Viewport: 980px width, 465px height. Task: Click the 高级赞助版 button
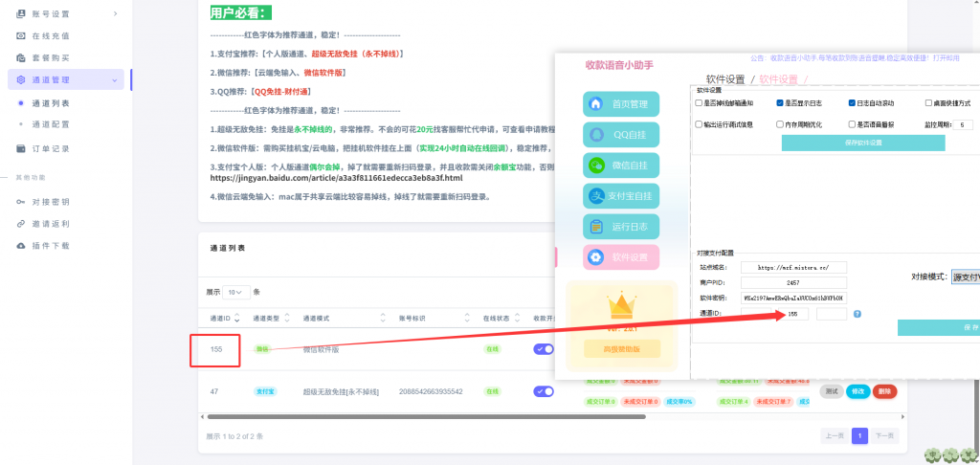621,348
